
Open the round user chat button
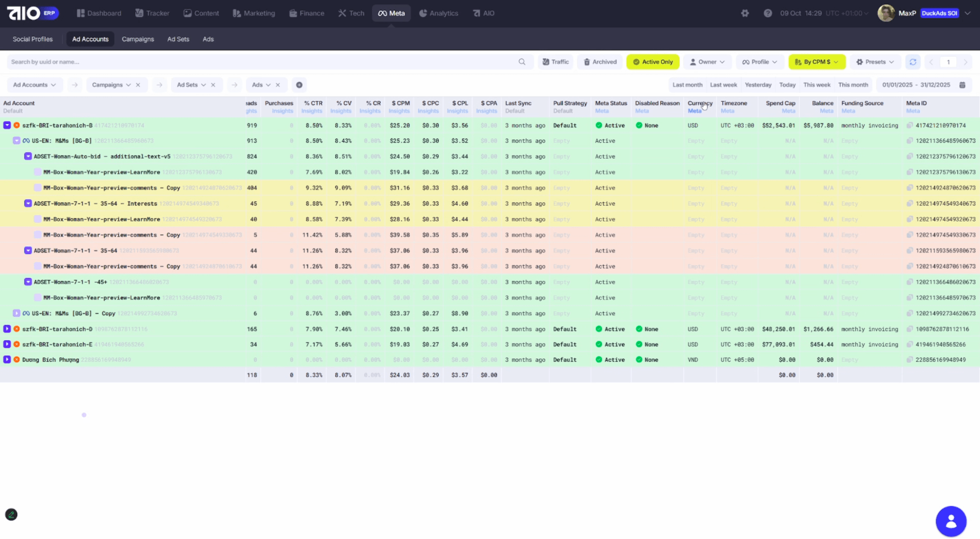951,521
